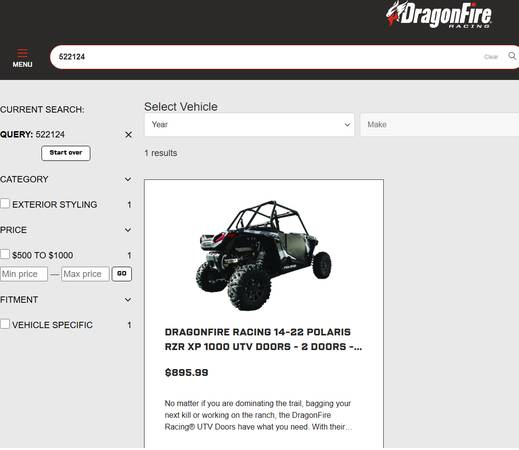Click the search box containing 522124
Viewport: 519px width, 450px height.
[267, 57]
